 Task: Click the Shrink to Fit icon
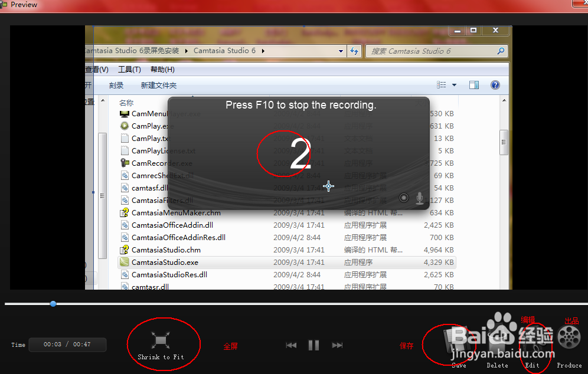point(161,340)
